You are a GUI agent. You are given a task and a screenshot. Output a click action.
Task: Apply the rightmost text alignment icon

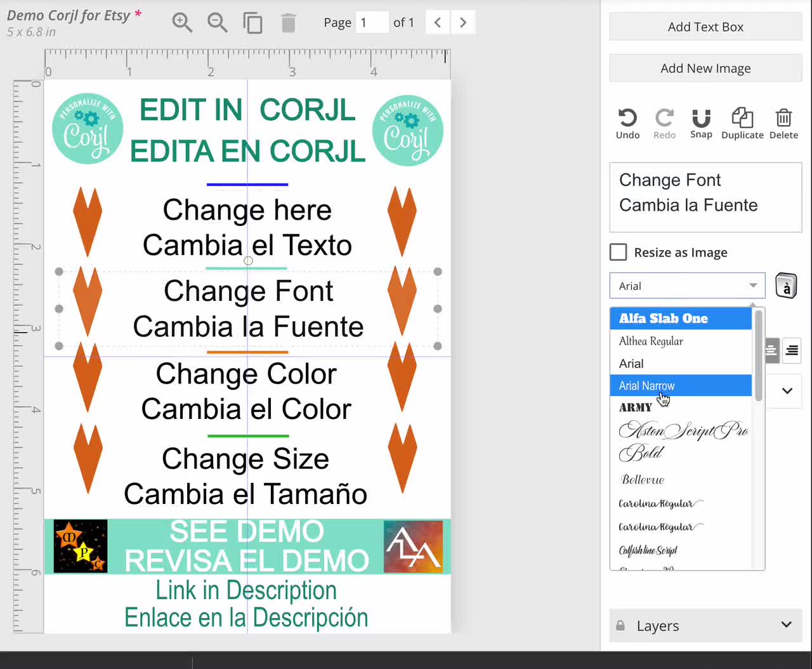pyautogui.click(x=792, y=350)
